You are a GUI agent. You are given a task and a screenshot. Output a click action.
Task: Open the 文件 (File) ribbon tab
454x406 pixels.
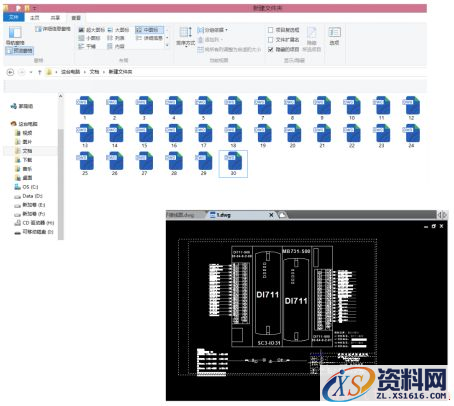tap(14, 17)
